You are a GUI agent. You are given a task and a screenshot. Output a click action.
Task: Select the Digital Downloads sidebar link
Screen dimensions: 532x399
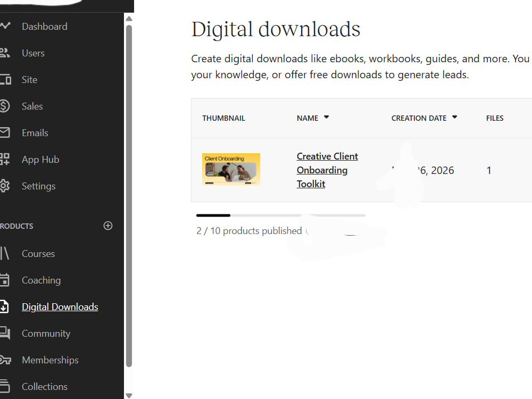pos(60,307)
